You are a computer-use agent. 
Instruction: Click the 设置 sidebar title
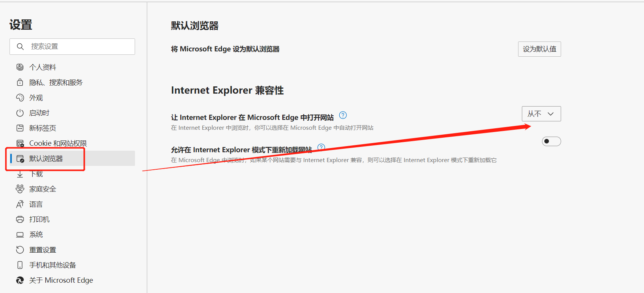[x=21, y=25]
